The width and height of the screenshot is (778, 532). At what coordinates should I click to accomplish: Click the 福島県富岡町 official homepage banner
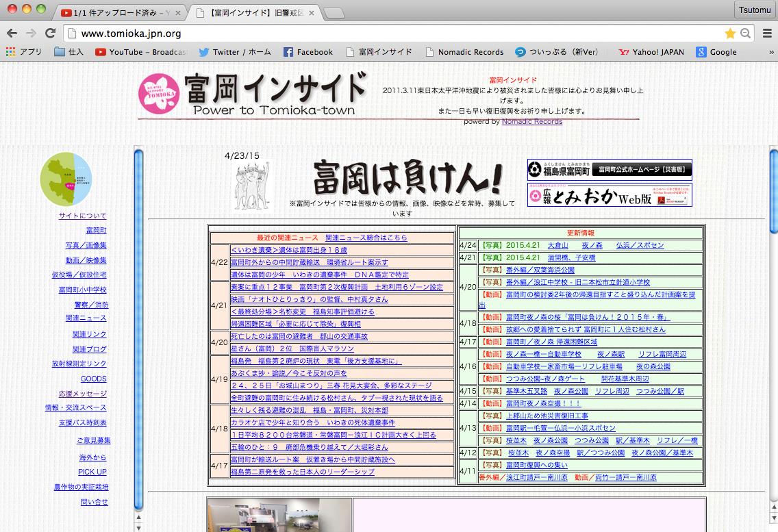point(610,170)
